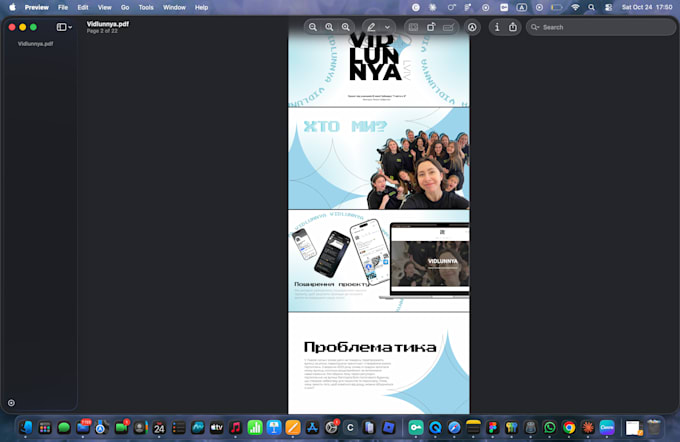The height and width of the screenshot is (442, 680).
Task: Open Calendar from the Dock
Action: [159, 428]
